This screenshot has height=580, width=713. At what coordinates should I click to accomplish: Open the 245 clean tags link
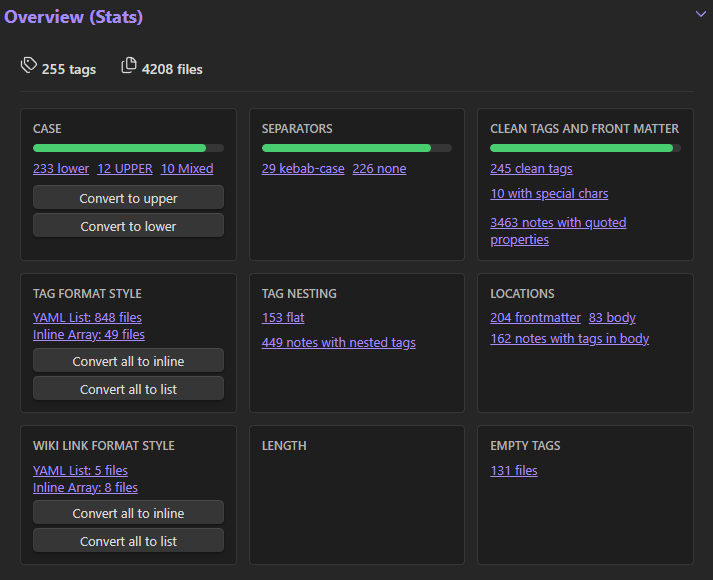[531, 169]
